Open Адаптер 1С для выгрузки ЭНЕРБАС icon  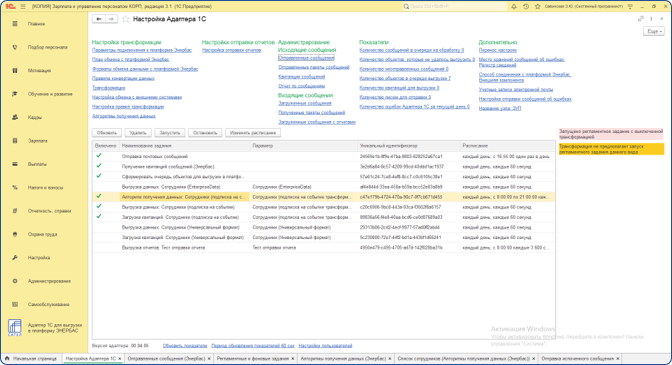[15, 328]
